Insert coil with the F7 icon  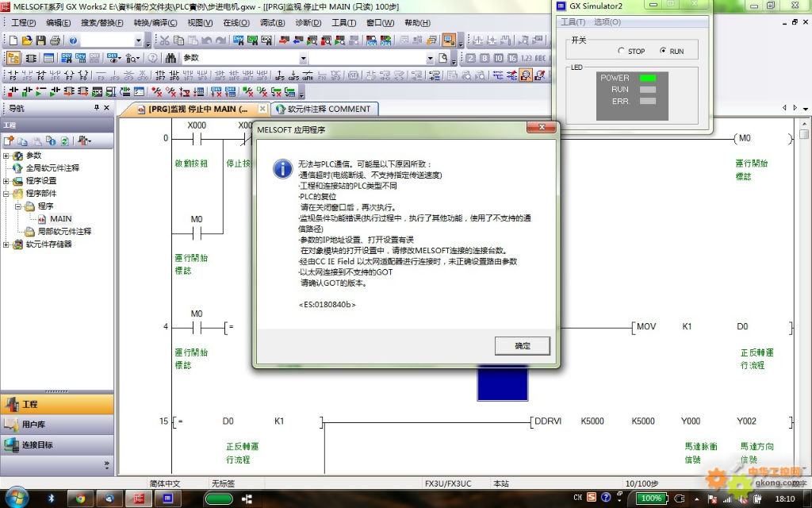point(69,75)
